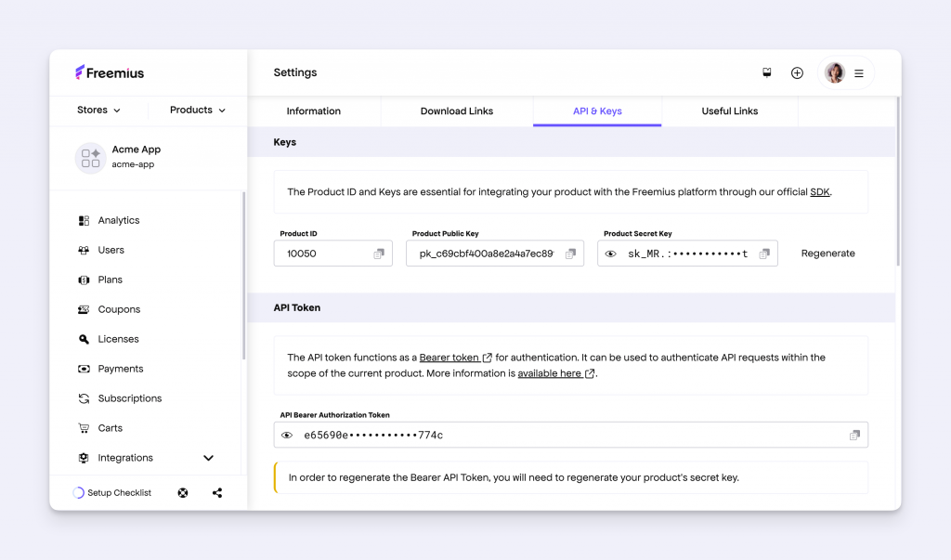Switch to the Download Links tab
Image resolution: width=951 pixels, height=560 pixels.
pyautogui.click(x=457, y=111)
